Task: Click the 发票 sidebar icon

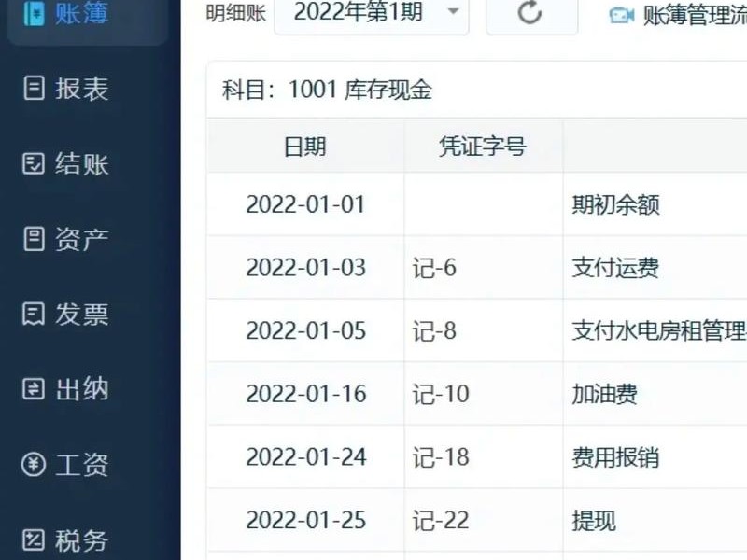Action: point(34,314)
